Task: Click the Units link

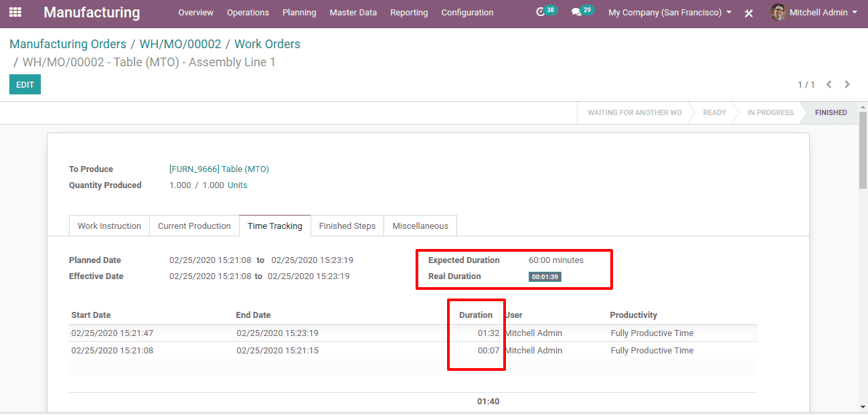Action: pos(237,185)
